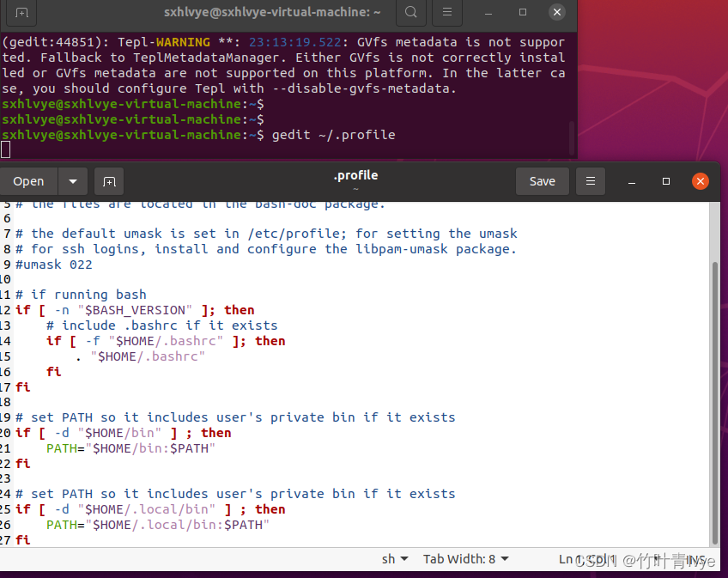Click the new terminal window icon at top-left
This screenshot has height=578, width=728.
21,13
